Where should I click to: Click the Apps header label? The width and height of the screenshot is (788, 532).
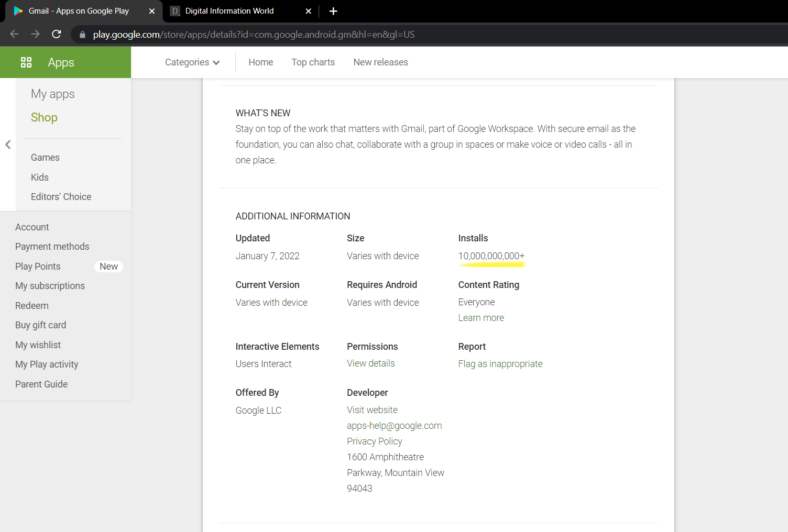click(61, 63)
